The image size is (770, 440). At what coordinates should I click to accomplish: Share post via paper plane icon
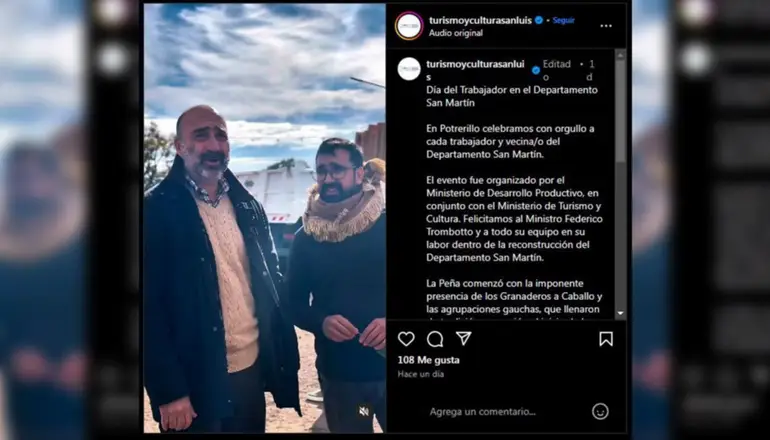(x=464, y=338)
